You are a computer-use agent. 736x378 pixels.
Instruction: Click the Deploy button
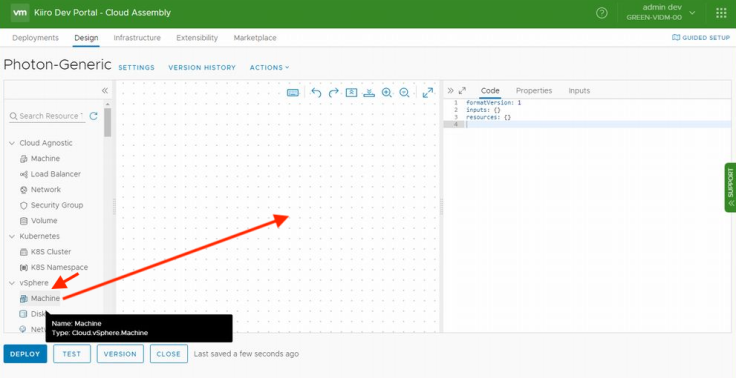(25, 354)
